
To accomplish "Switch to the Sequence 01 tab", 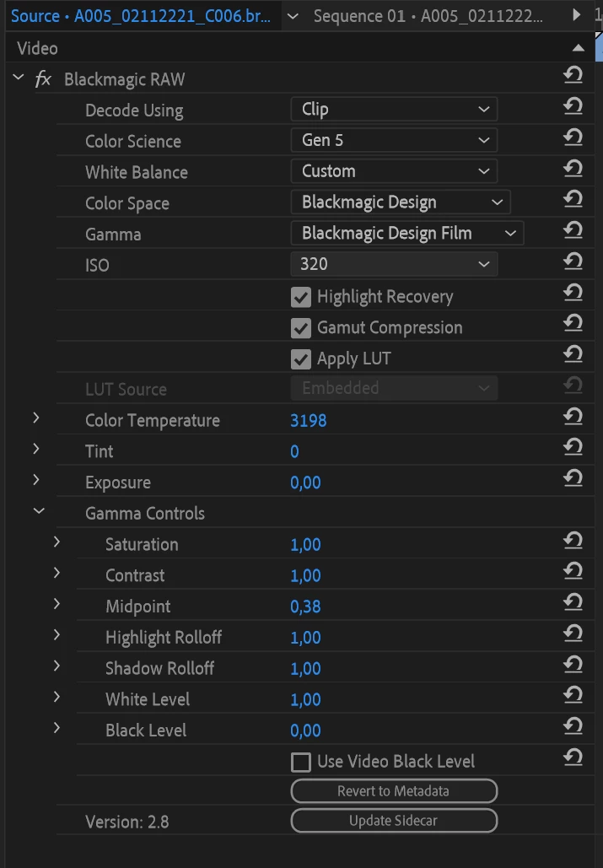I will pos(428,16).
